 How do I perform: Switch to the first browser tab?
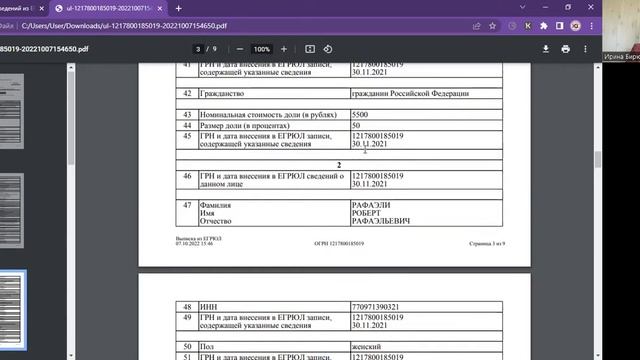click(x=18, y=8)
